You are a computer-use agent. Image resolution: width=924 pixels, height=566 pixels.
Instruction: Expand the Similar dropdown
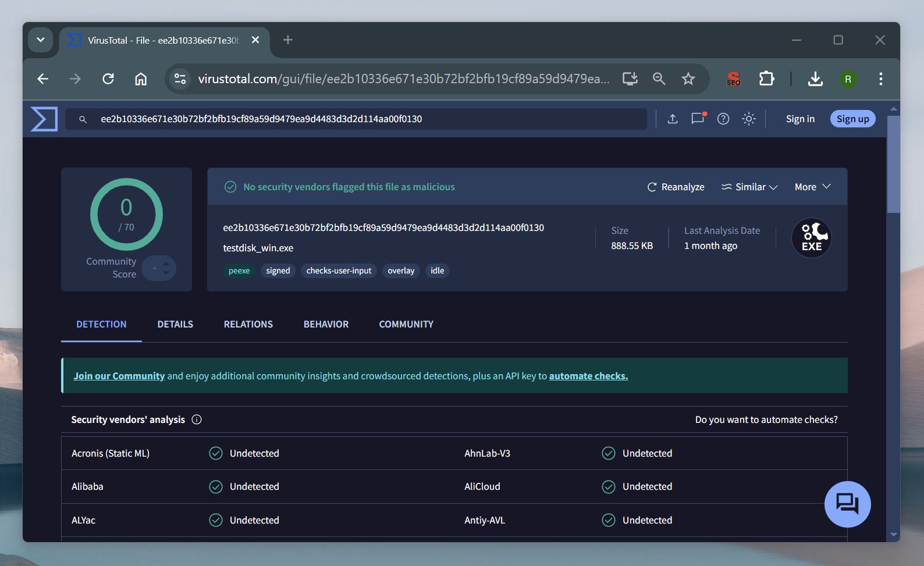point(749,187)
